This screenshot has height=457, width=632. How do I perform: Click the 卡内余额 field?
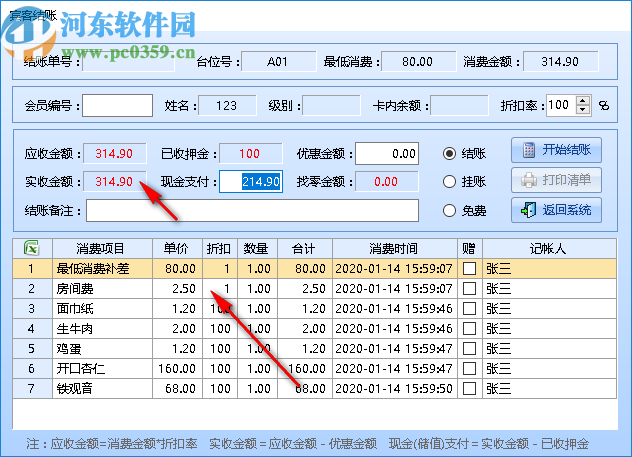point(459,106)
